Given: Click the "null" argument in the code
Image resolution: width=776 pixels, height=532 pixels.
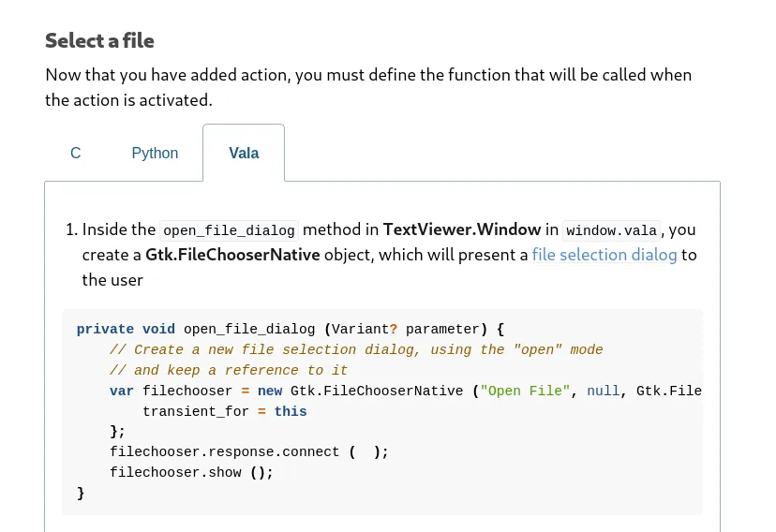Looking at the screenshot, I should click(x=603, y=391).
